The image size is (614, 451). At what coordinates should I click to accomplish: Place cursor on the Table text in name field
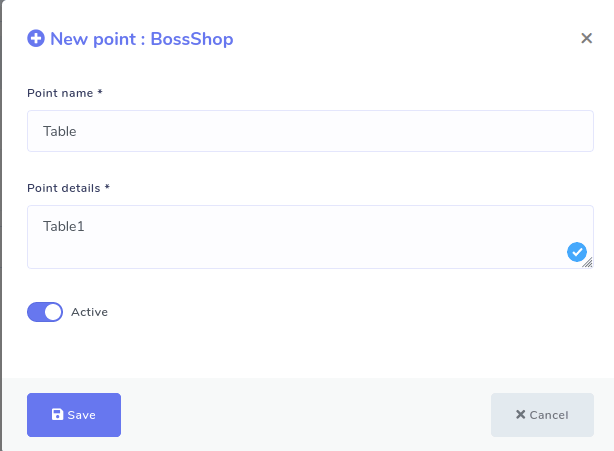(x=59, y=131)
